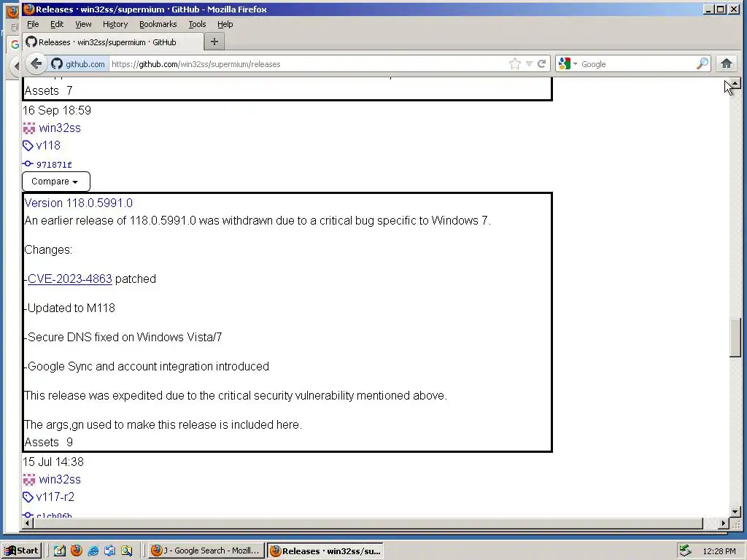Launch Firefox from quick launch bar
Screen dimensions: 747x560
point(76,551)
